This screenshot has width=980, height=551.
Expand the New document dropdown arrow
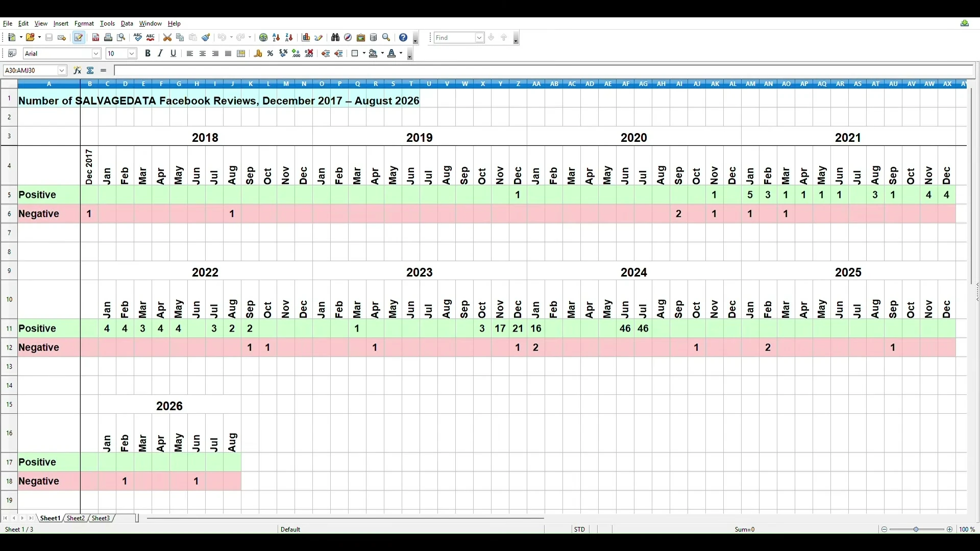coord(20,38)
